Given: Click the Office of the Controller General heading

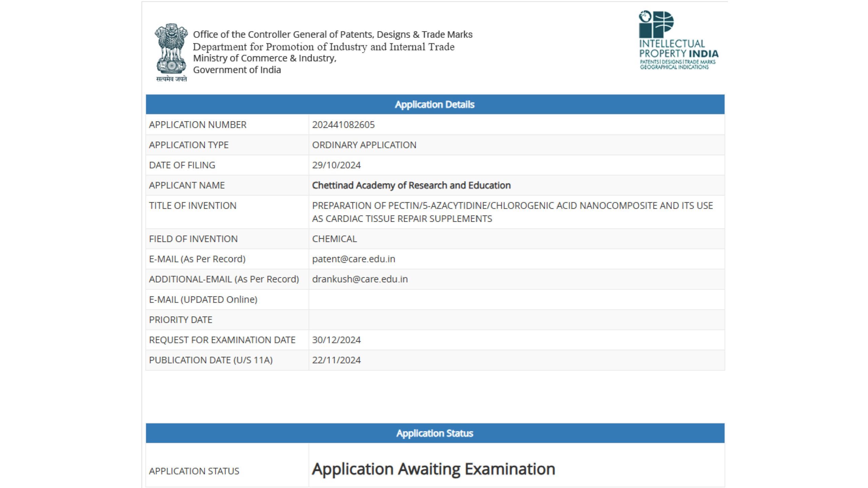Looking at the screenshot, I should (332, 35).
